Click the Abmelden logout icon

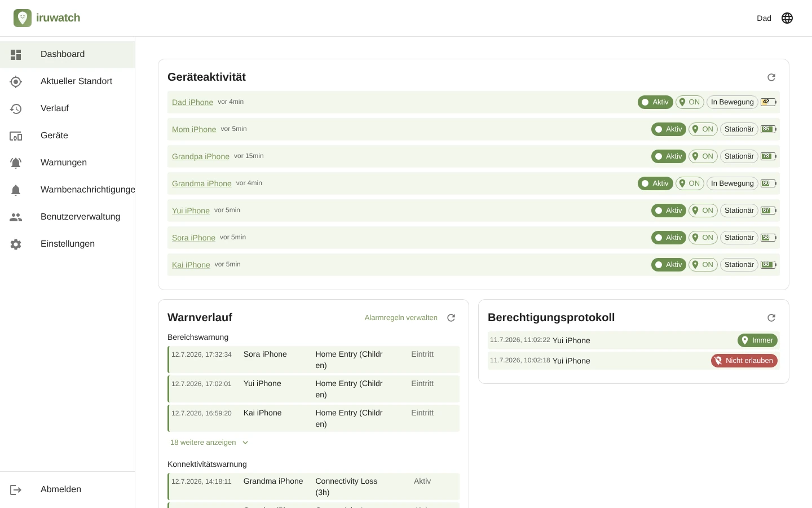point(16,490)
